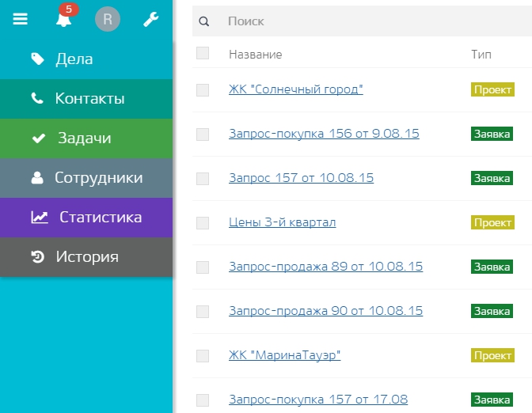Click Проект badge for Цены 3-й квартал

coord(492,222)
